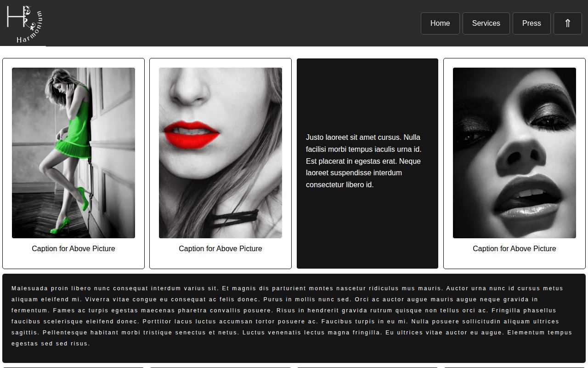Go to the Services page
The height and width of the screenshot is (368, 588).
tap(486, 23)
